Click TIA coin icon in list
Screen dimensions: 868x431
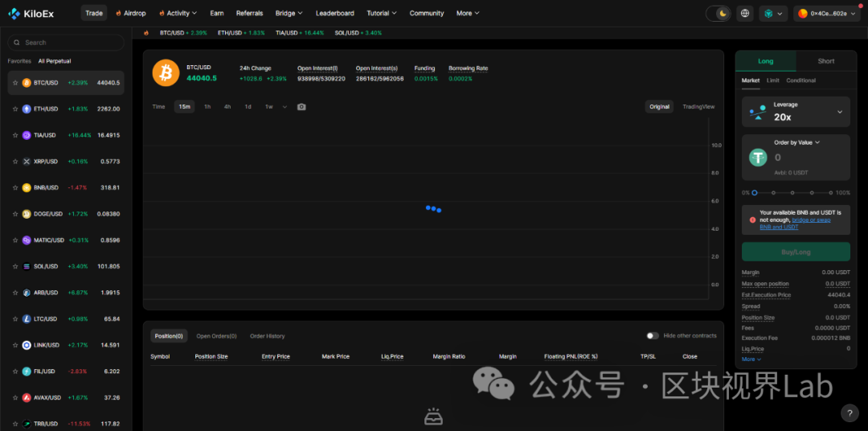[27, 135]
